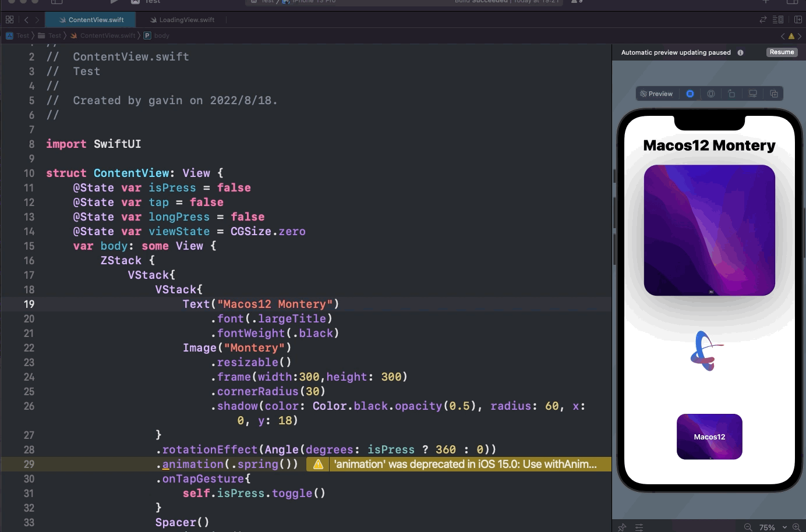Click the '.onTapGesture{' line
806x532 pixels.
[203, 478]
